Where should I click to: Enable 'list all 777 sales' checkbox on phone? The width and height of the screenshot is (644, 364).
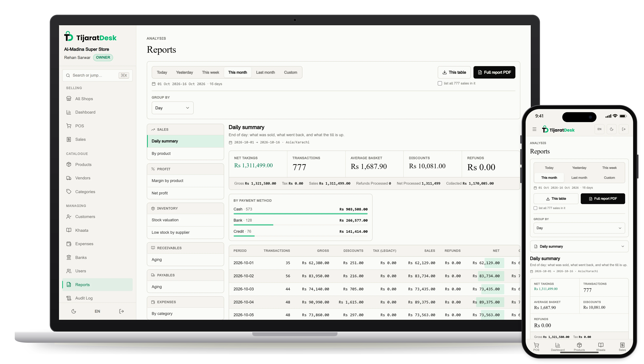pos(535,208)
